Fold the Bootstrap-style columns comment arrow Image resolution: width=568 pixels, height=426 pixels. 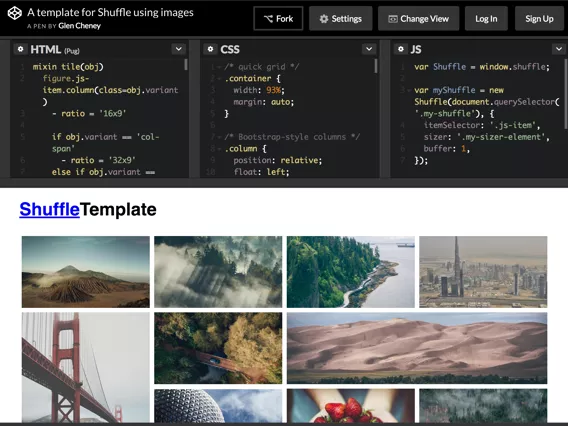[220, 137]
